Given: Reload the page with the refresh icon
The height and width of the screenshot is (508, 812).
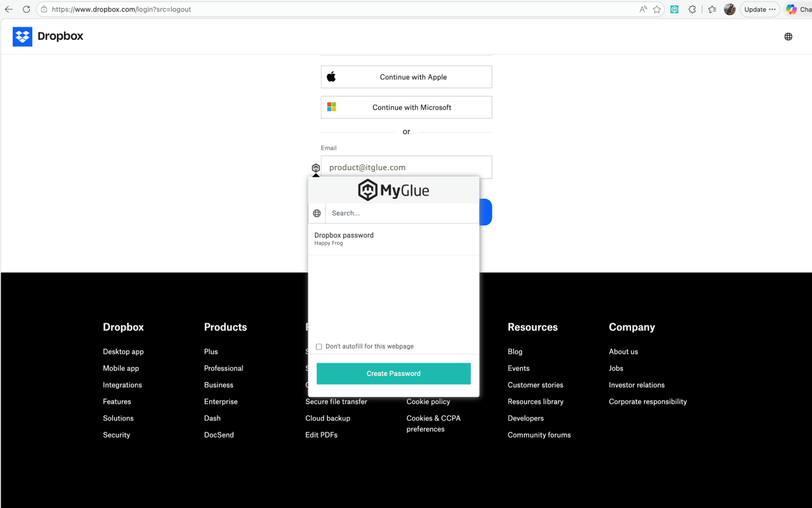Looking at the screenshot, I should point(26,10).
